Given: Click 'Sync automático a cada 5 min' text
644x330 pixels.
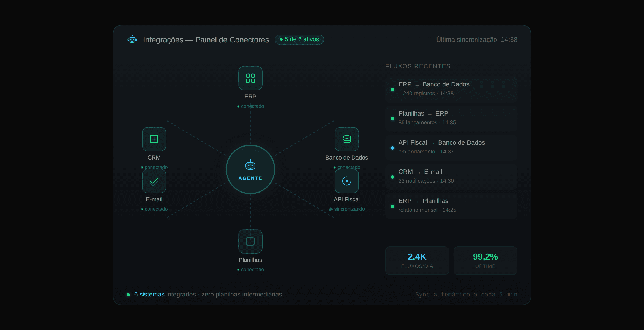Looking at the screenshot, I should (x=466, y=295).
